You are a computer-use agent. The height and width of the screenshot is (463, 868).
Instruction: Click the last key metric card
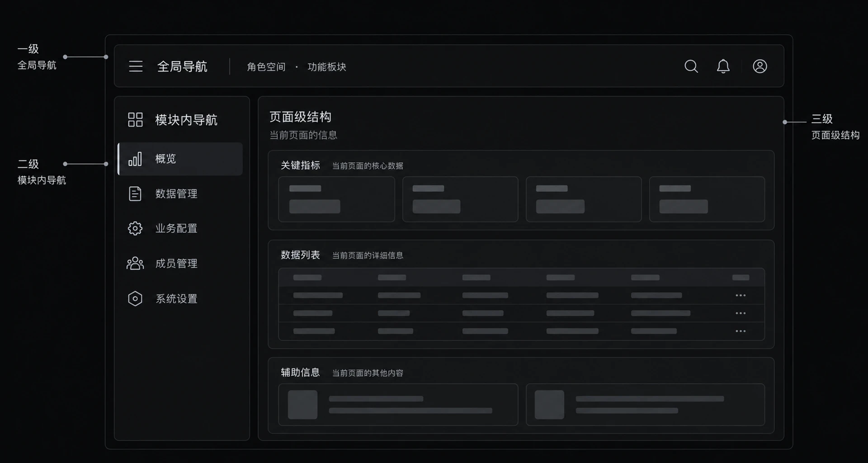coord(707,199)
